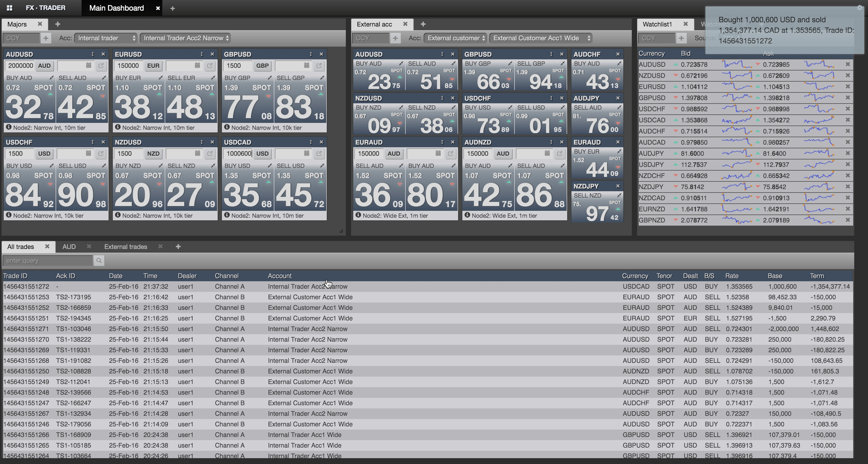868x464 pixels.
Task: Click pop-out icon in EURUSD tile
Action: click(x=210, y=66)
